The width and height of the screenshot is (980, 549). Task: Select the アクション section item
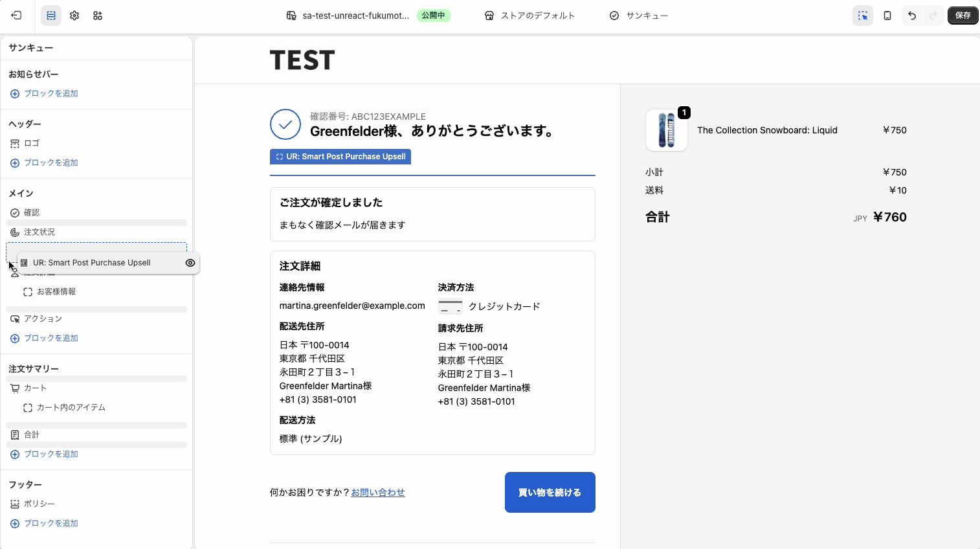(x=97, y=319)
